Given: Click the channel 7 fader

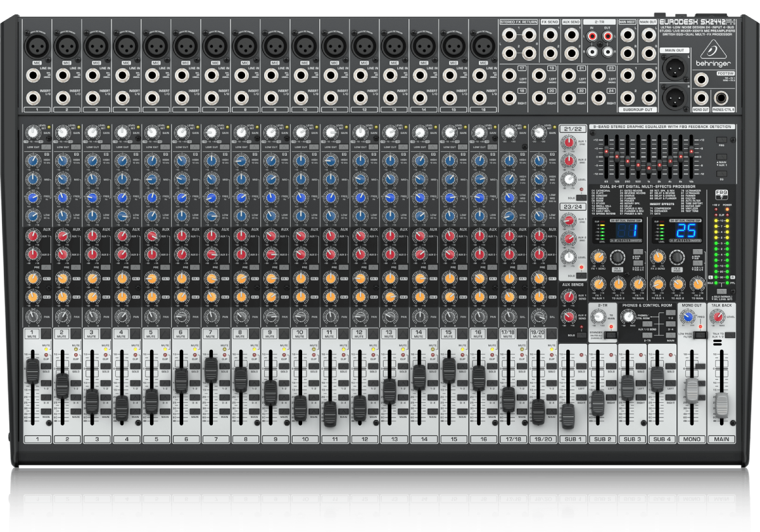Looking at the screenshot, I should tap(210, 370).
